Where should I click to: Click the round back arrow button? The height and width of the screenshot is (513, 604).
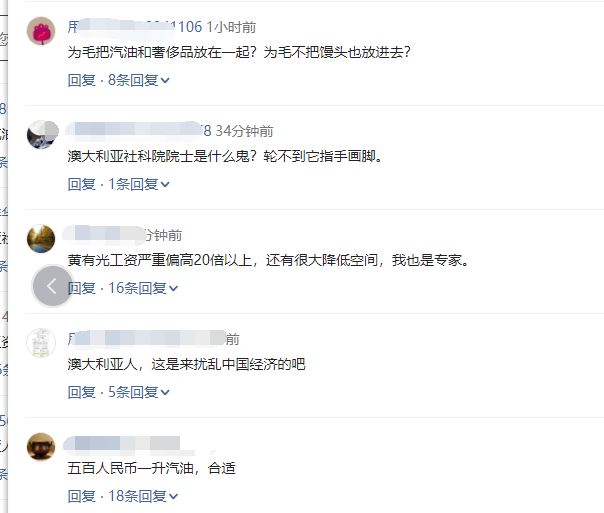click(x=52, y=286)
